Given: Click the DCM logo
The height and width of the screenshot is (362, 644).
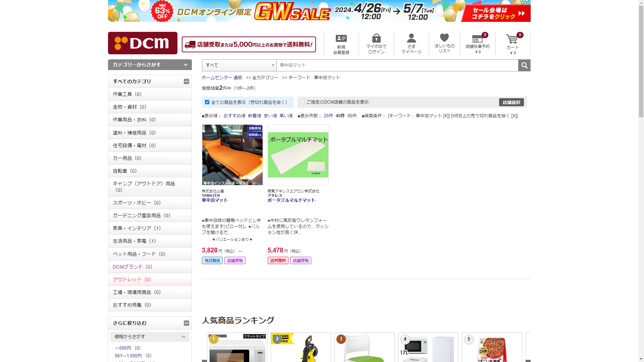Looking at the screenshot, I should (143, 43).
